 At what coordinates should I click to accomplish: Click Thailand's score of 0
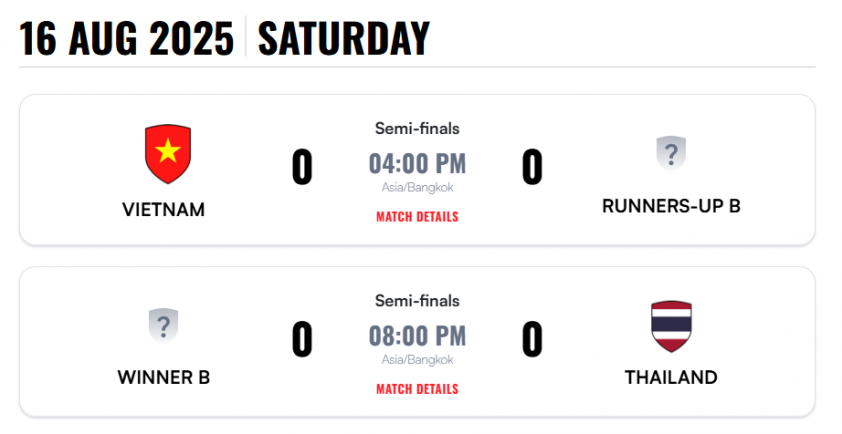(x=532, y=339)
